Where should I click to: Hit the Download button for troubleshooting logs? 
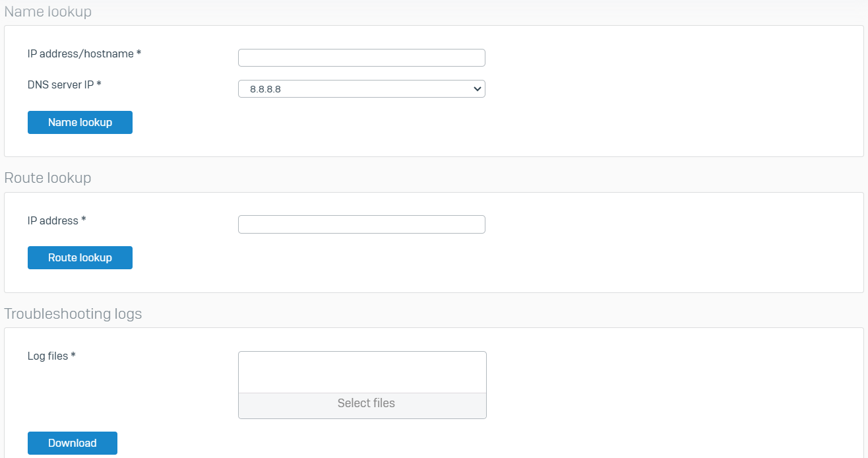[x=73, y=443]
